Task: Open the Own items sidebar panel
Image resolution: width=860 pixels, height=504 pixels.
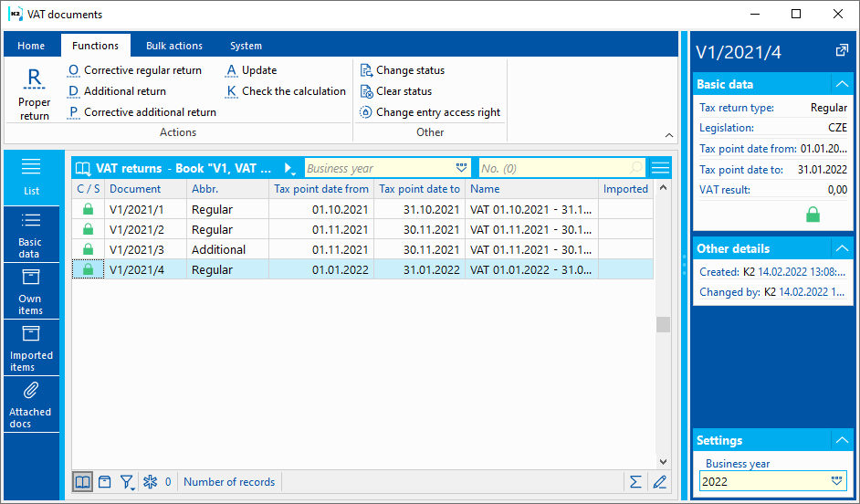Action: pos(30,290)
